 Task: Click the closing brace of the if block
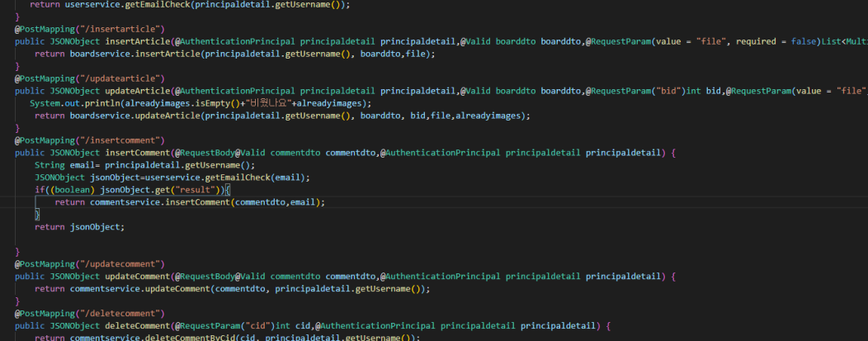click(38, 215)
